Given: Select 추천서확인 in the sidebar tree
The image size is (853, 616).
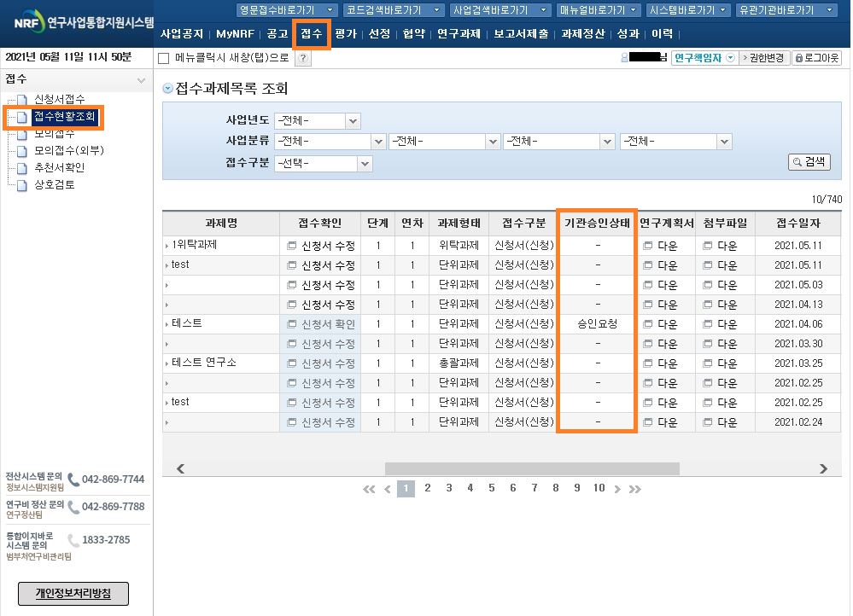Looking at the screenshot, I should pos(59,167).
